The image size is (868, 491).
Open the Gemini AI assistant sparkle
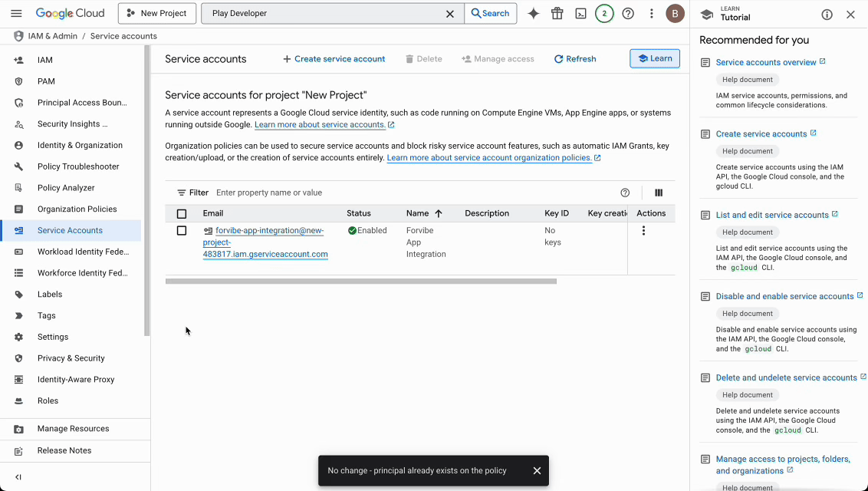coord(534,13)
